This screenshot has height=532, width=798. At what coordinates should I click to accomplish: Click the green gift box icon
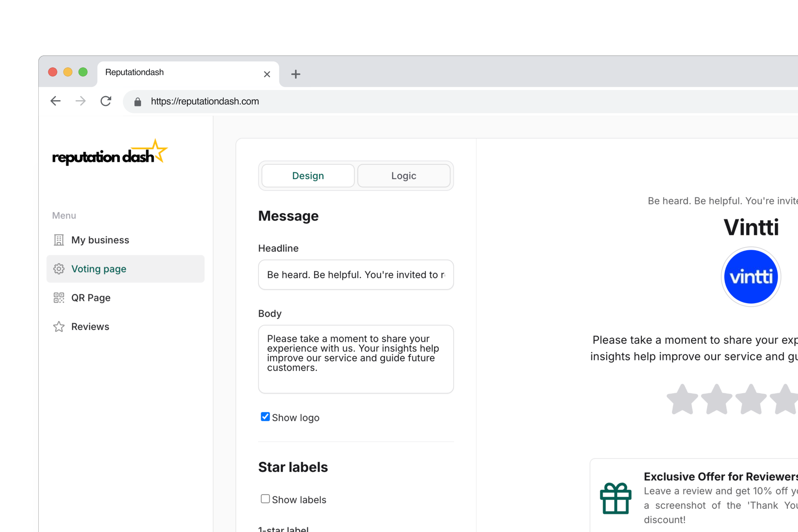pos(616,498)
